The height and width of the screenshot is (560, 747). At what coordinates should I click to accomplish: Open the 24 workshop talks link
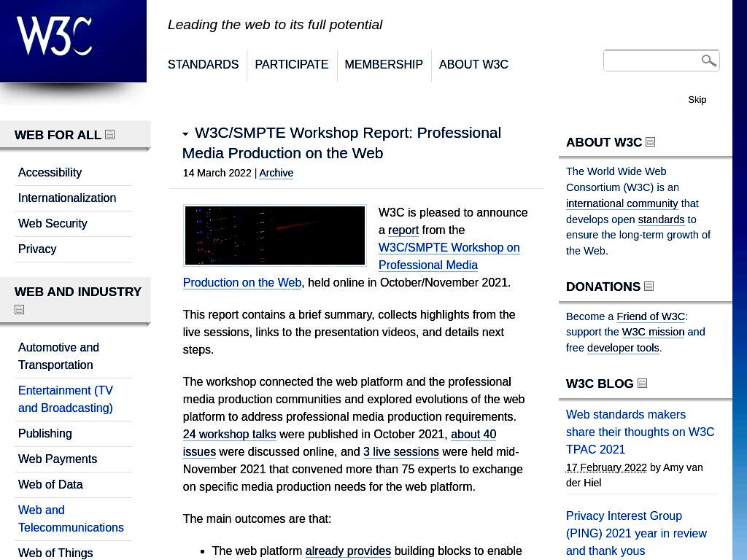pyautogui.click(x=230, y=435)
